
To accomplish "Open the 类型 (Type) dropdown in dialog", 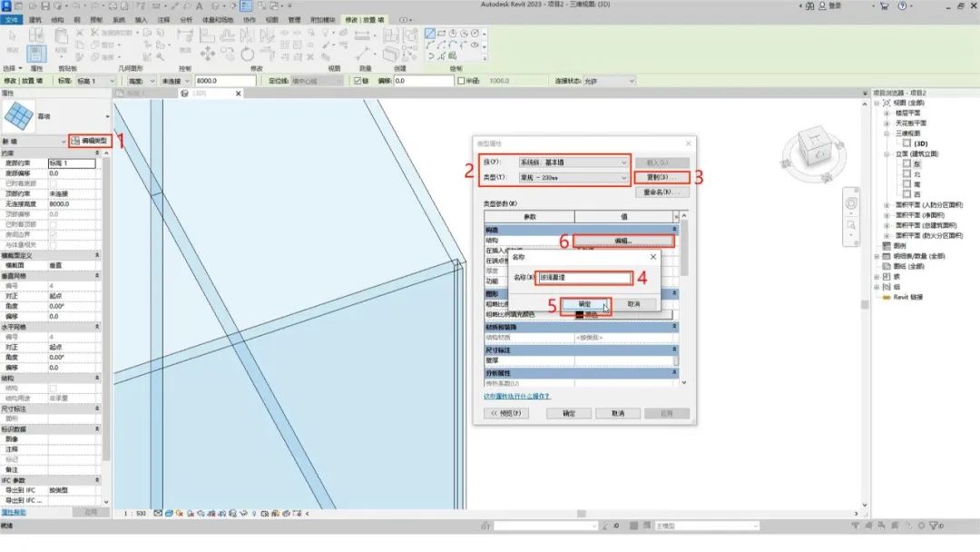I will pos(572,177).
